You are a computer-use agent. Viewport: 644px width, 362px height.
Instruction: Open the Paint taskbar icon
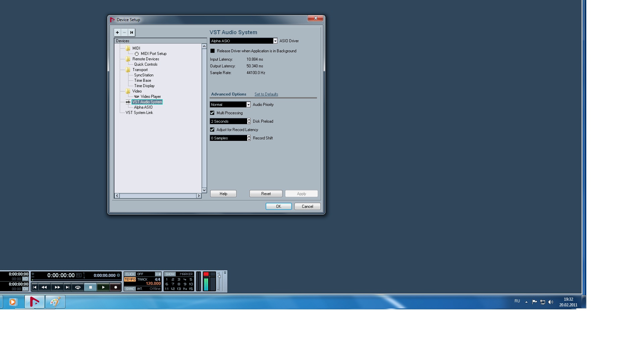pyautogui.click(x=55, y=302)
